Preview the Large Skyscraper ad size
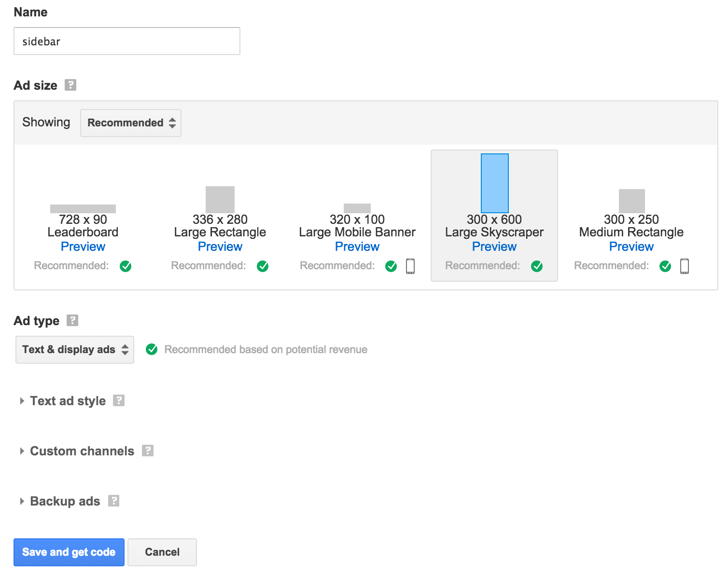Viewport: 728px width, 575px height. point(494,246)
